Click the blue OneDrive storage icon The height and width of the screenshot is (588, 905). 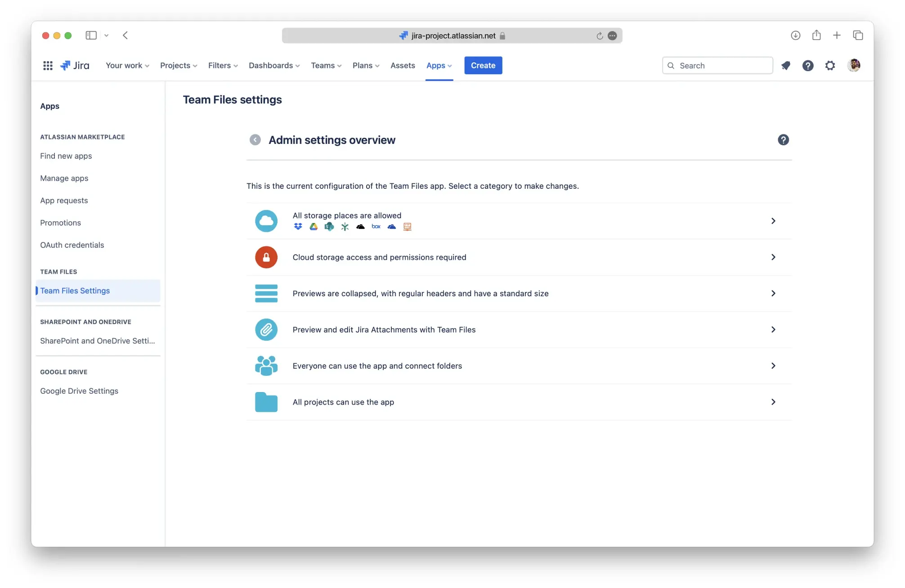click(x=392, y=227)
